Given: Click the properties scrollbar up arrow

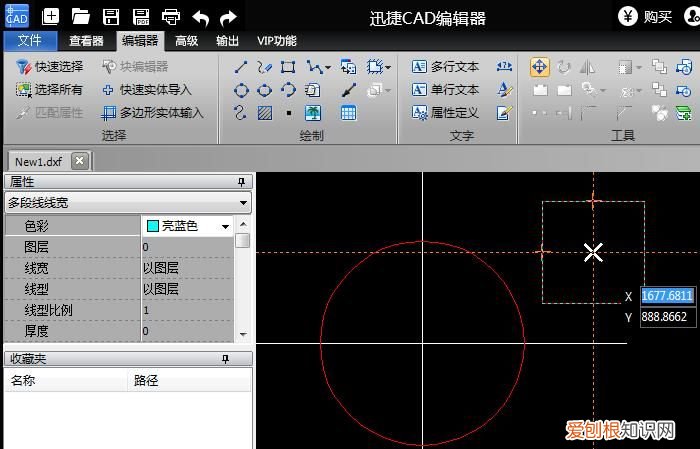Looking at the screenshot, I should [243, 224].
